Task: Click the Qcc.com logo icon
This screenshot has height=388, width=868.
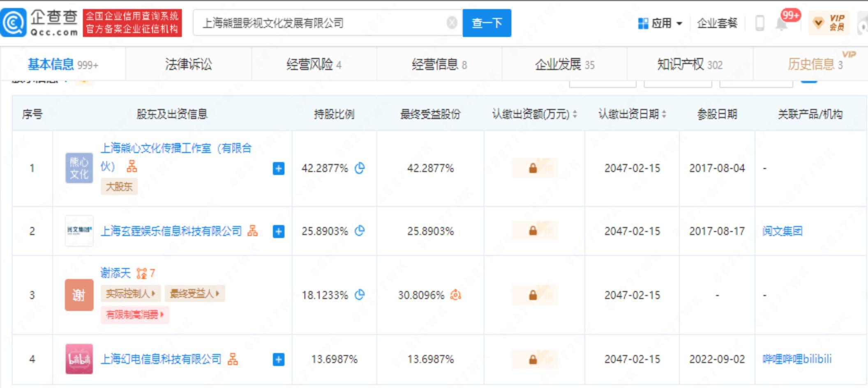Action: (14, 23)
